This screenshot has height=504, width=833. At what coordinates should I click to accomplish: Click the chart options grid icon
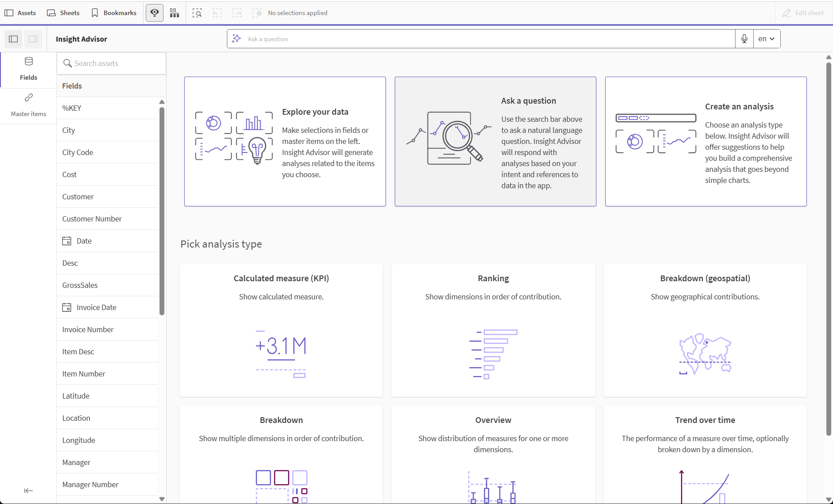(x=175, y=12)
